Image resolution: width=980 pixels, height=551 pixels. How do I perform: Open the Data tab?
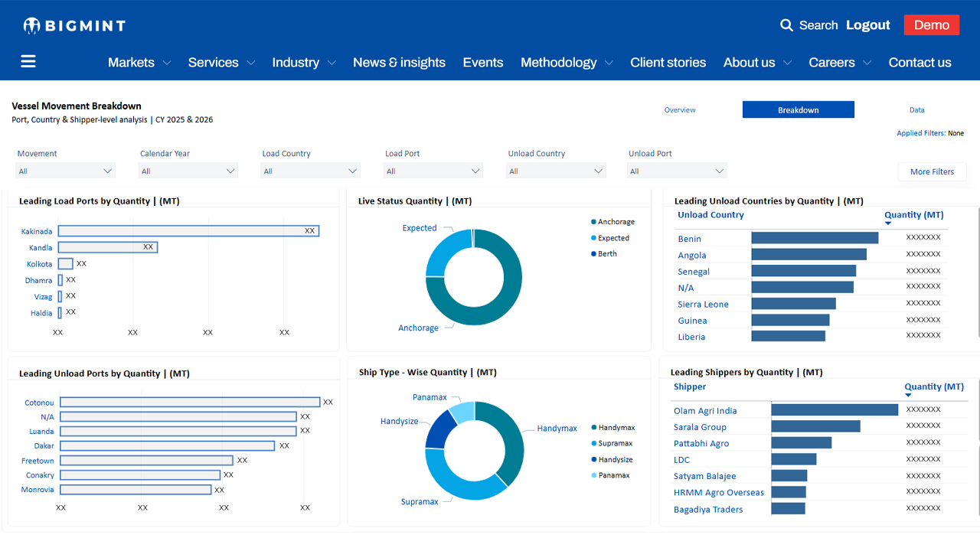916,110
